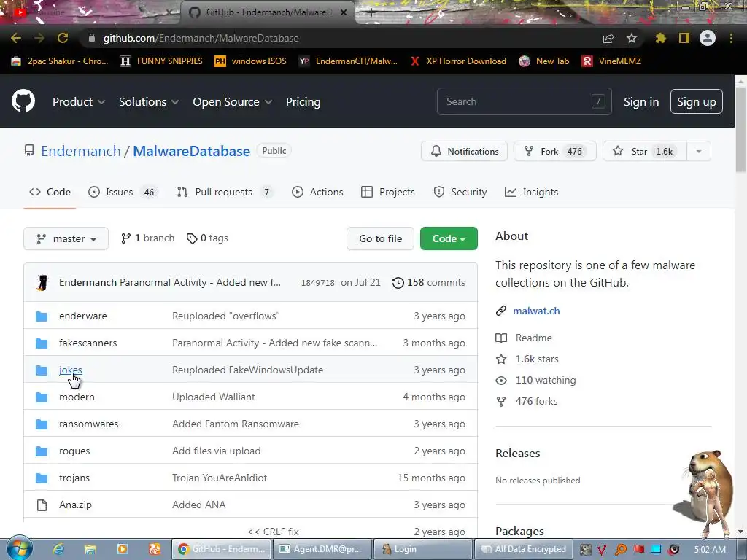Open the FUNNY SNIPPIES bookmark
This screenshot has height=560, width=747.
[162, 61]
